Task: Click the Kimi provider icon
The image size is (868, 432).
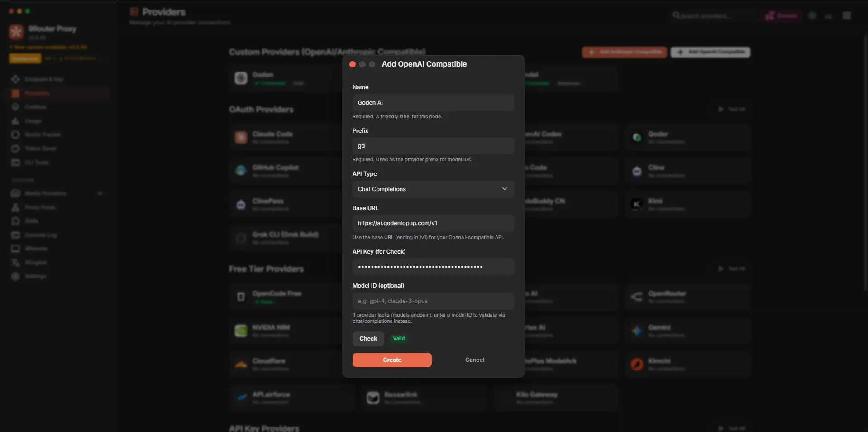Action: click(637, 204)
